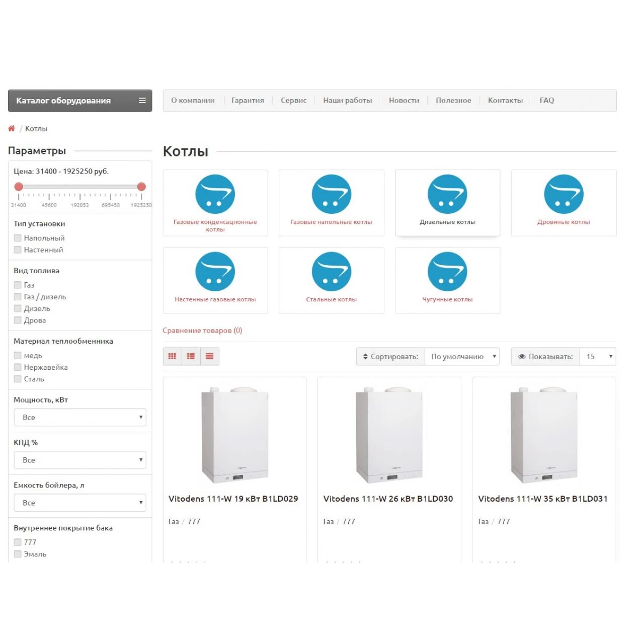
Task: Open Газовые конденсационные котлы category icon
Action: 215,194
